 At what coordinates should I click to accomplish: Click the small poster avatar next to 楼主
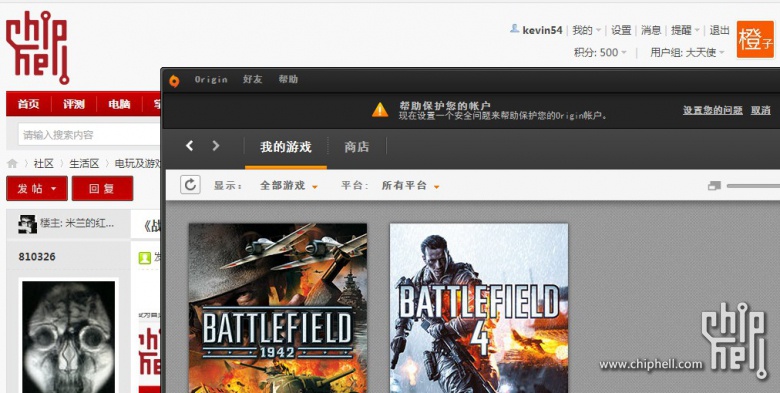27,224
